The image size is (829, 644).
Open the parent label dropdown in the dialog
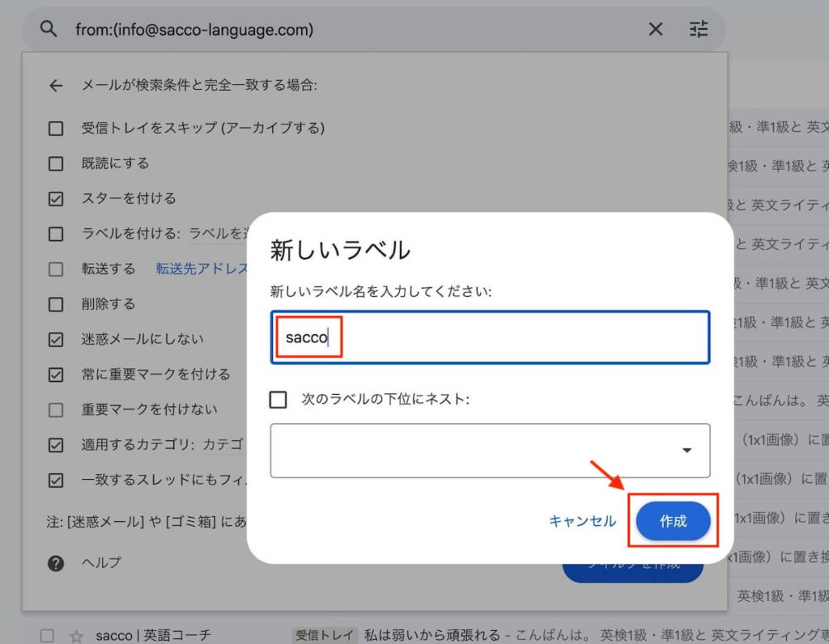[x=685, y=451]
